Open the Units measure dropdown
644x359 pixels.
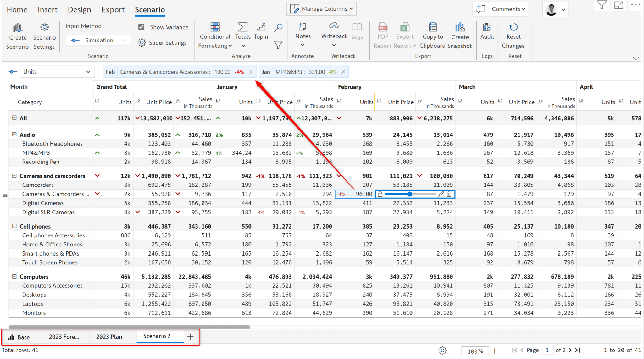[57, 71]
